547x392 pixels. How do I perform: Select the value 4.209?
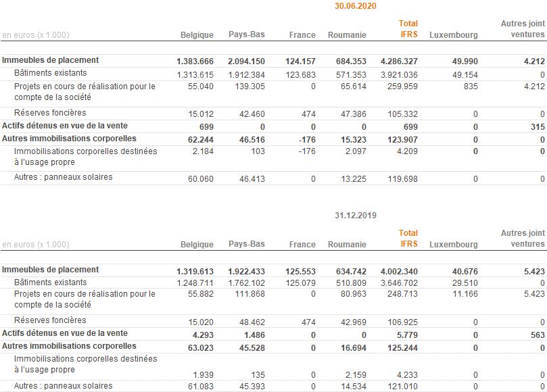pos(407,151)
